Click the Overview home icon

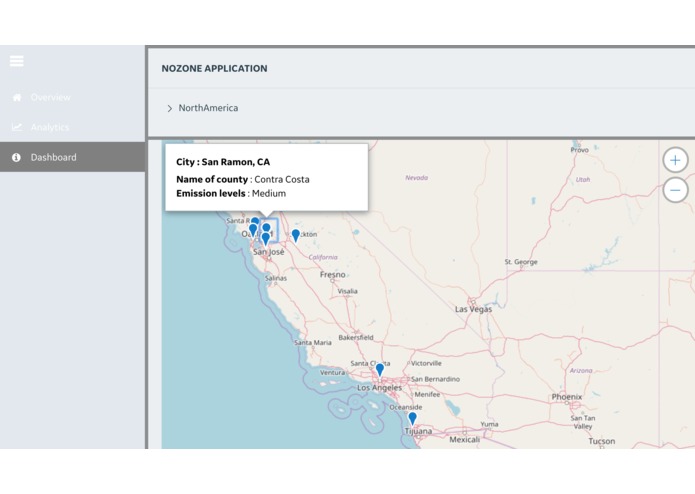(17, 97)
